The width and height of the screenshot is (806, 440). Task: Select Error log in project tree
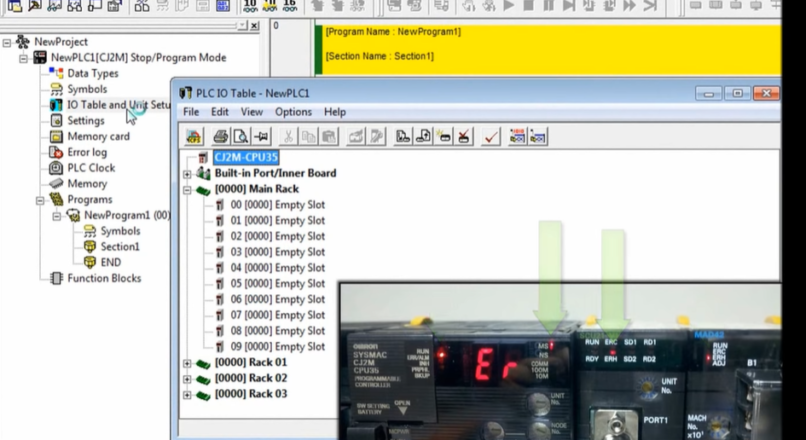point(87,152)
